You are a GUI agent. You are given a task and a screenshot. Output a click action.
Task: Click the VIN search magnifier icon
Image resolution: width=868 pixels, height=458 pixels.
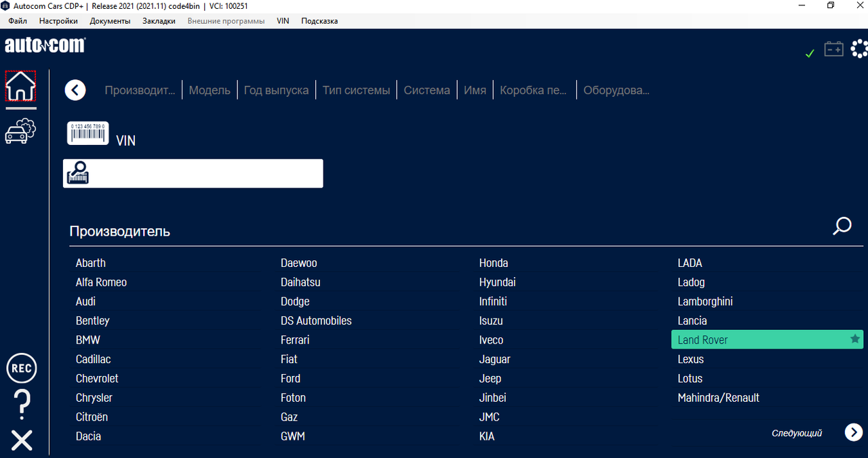pyautogui.click(x=78, y=173)
